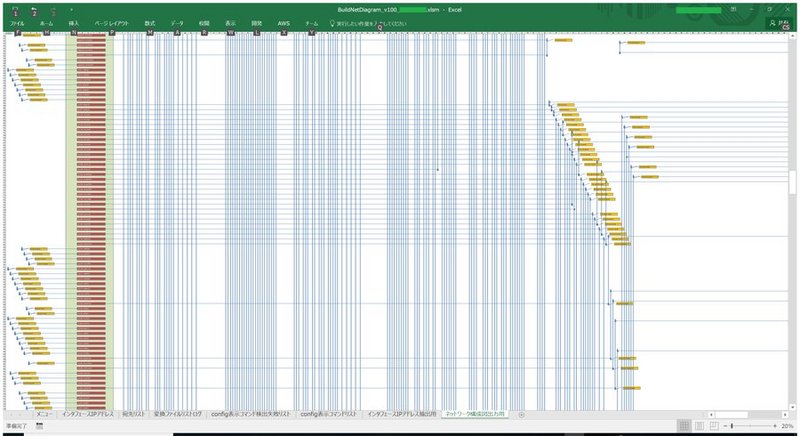Switch to Normal view
The image size is (800, 436).
tap(684, 426)
